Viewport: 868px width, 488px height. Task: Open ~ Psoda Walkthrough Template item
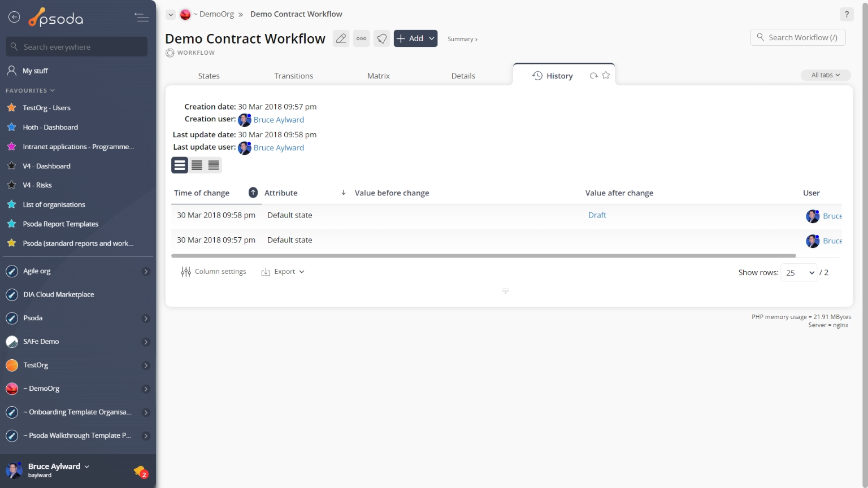click(77, 436)
